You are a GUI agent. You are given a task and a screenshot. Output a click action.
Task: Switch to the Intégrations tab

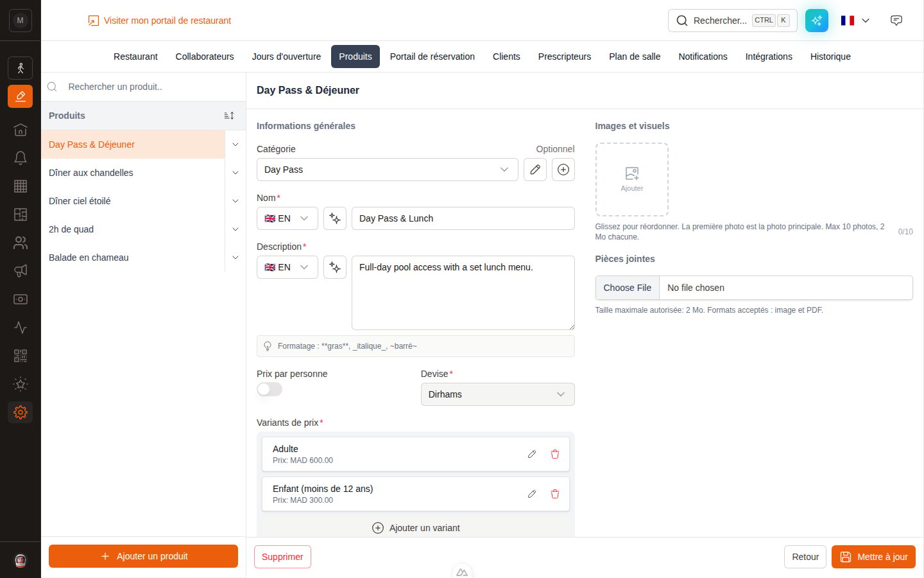769,57
